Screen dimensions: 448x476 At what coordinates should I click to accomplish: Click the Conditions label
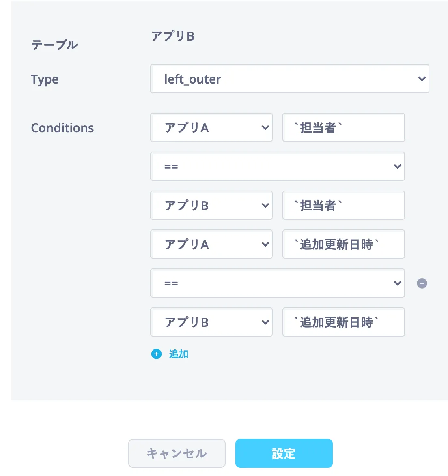tap(62, 128)
